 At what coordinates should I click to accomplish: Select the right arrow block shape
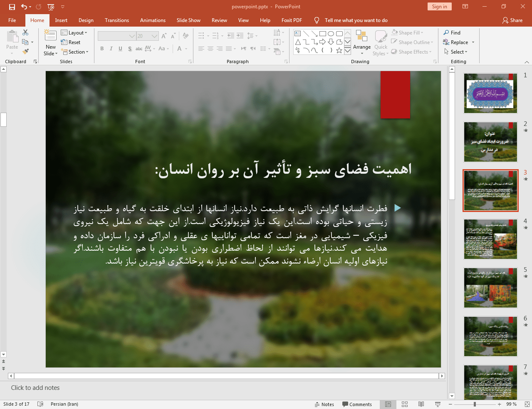point(322,42)
